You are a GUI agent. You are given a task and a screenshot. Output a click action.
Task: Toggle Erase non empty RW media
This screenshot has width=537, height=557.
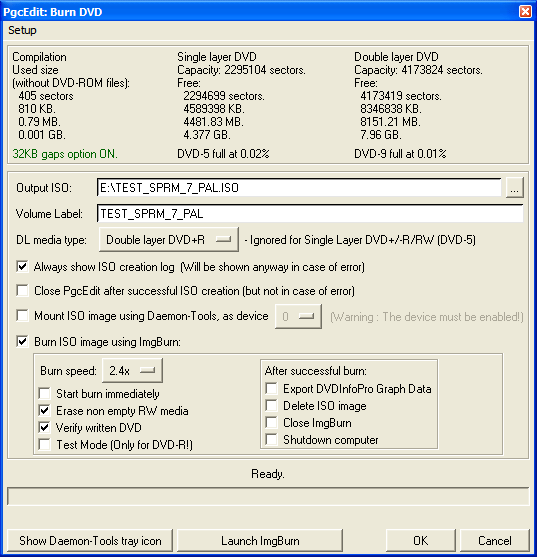tap(44, 411)
